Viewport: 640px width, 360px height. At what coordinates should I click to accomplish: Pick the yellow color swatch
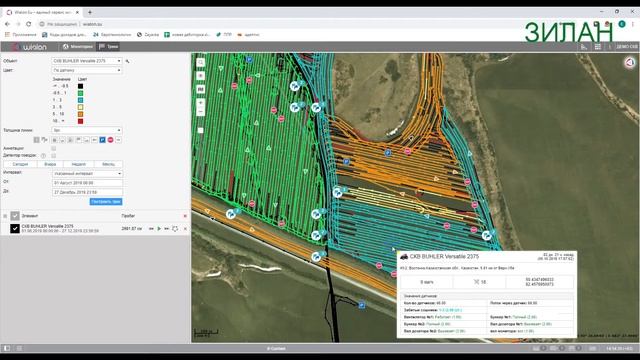(80, 107)
